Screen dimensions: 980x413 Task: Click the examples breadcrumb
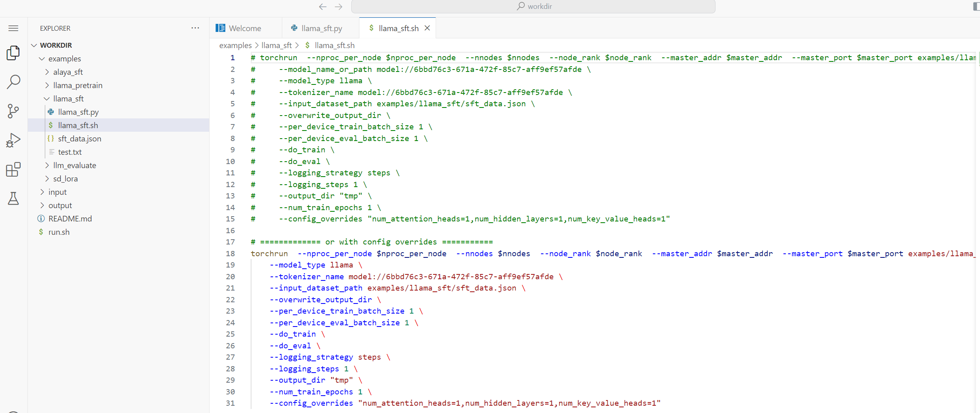click(235, 45)
